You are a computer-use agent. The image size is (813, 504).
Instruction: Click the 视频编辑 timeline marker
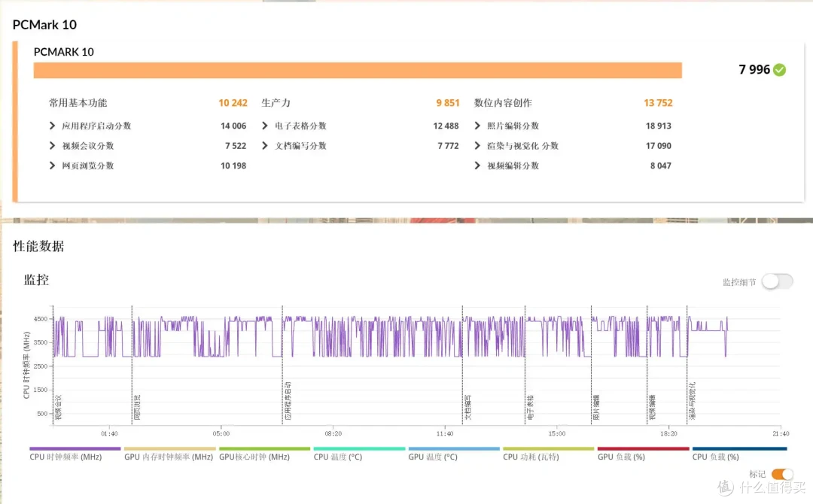(652, 407)
